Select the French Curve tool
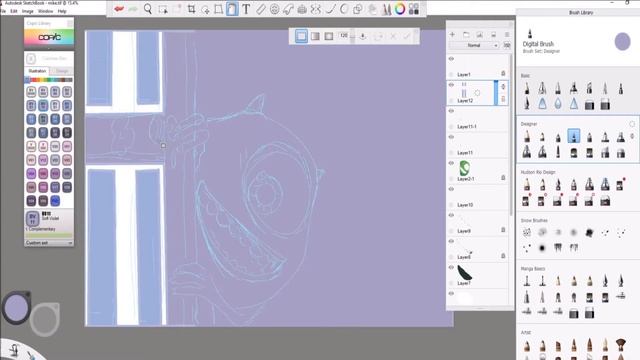 [288, 9]
